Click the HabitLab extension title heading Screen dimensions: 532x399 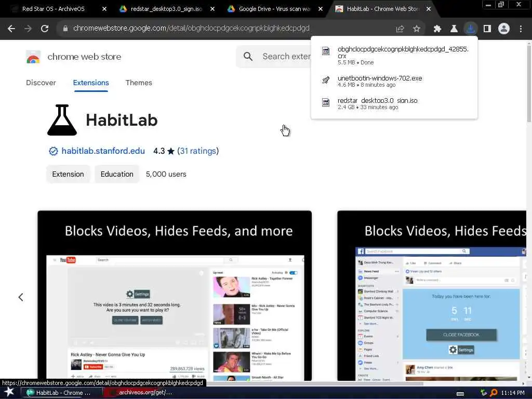click(122, 120)
